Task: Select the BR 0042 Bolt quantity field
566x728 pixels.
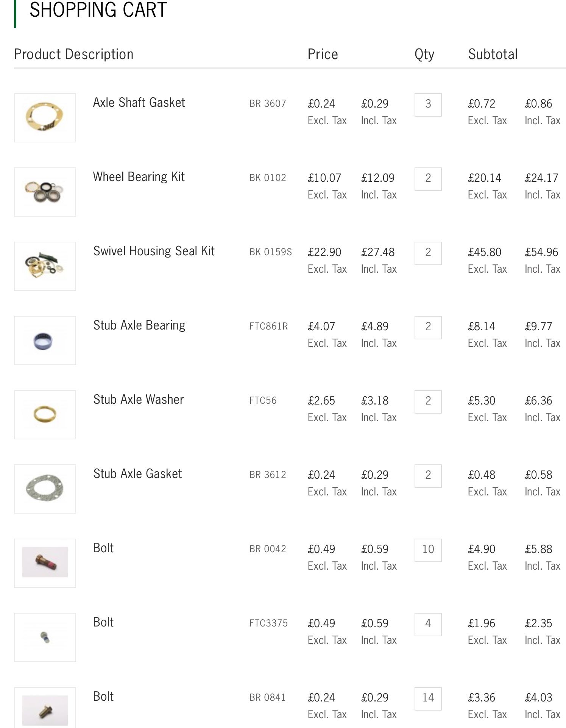Action: point(428,550)
